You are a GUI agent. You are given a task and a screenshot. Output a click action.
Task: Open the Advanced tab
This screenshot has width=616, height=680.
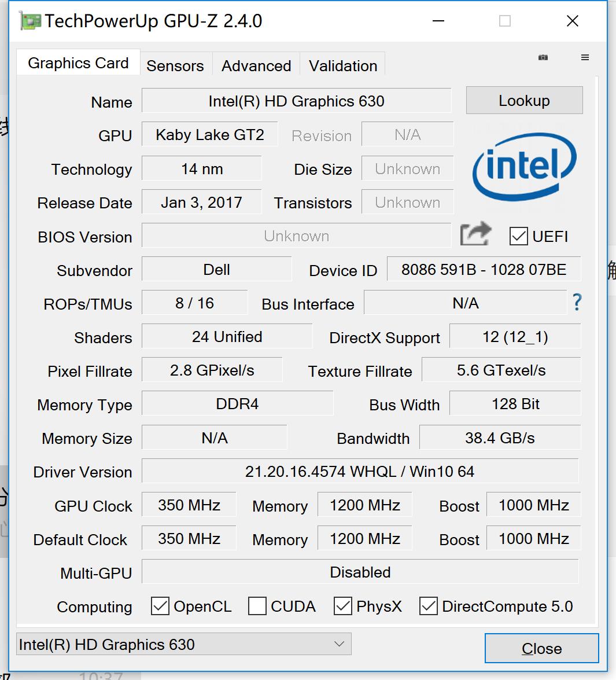256,65
